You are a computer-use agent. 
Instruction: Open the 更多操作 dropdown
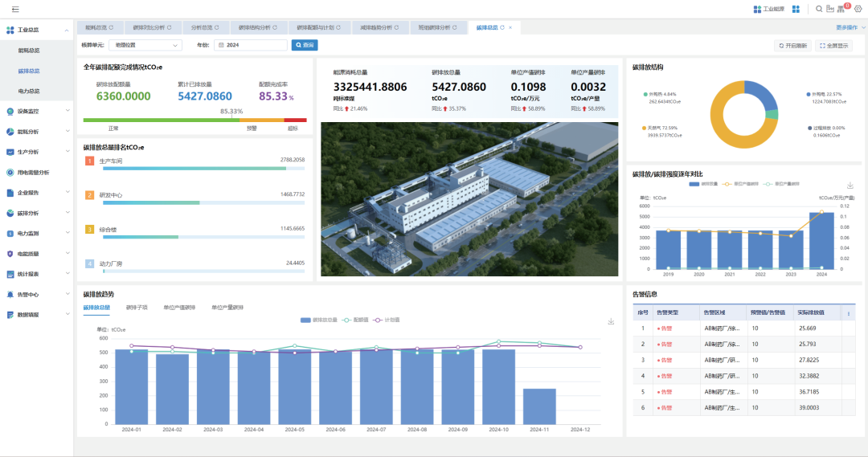point(850,27)
